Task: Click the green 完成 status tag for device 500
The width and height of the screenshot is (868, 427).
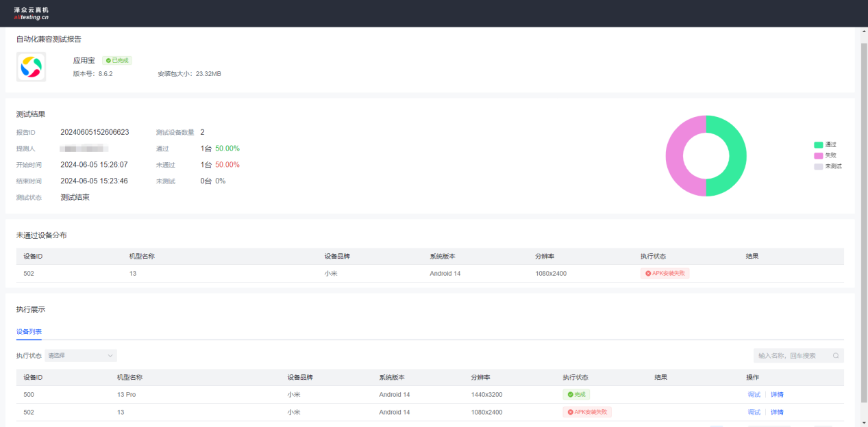Action: 576,395
